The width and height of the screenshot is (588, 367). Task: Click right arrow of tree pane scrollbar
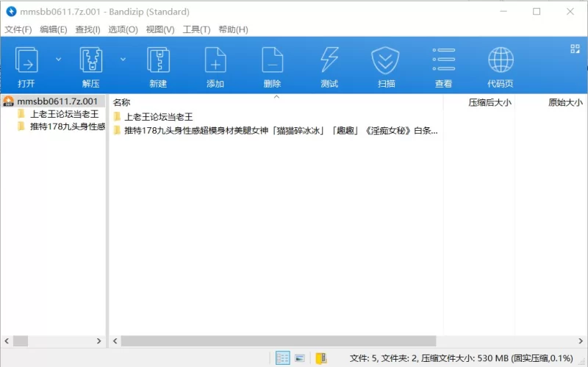(x=99, y=341)
